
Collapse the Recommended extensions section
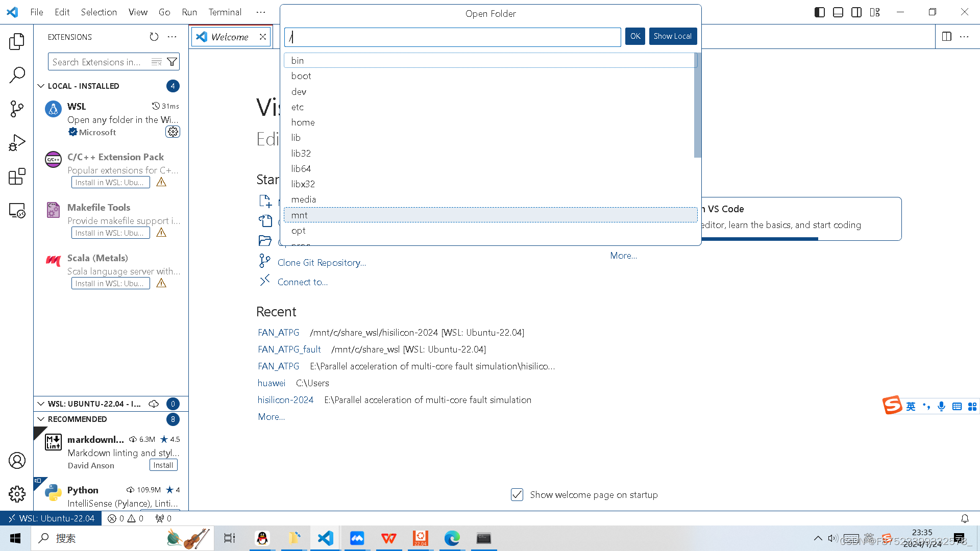[41, 419]
